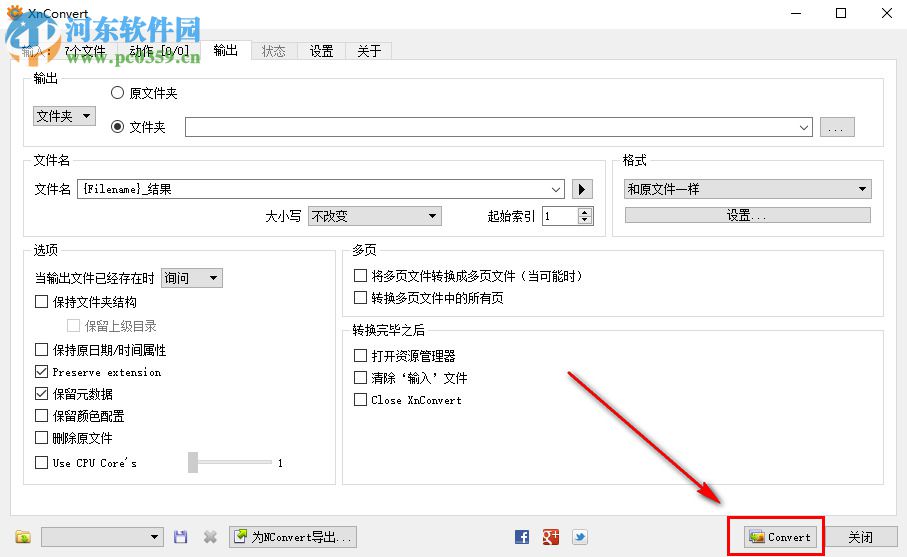
Task: Click the Convert button
Action: pyautogui.click(x=781, y=537)
